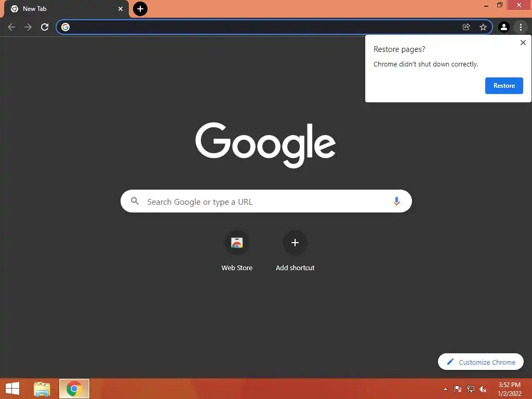Dismiss the Restore pages popup
Image resolution: width=532 pixels, height=399 pixels.
coord(523,43)
